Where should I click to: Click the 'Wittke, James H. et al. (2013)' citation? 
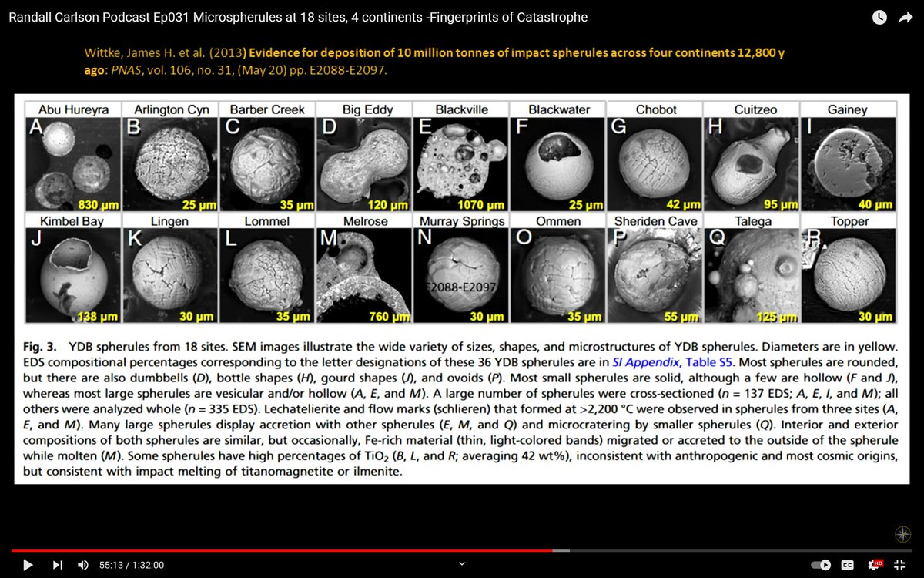coord(164,53)
